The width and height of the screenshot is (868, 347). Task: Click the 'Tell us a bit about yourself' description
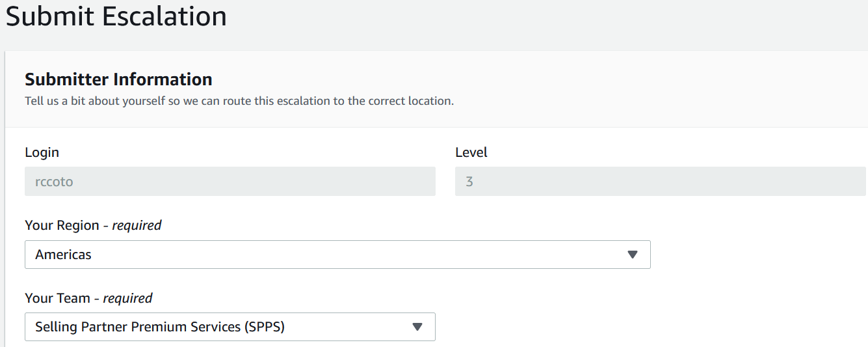[239, 101]
